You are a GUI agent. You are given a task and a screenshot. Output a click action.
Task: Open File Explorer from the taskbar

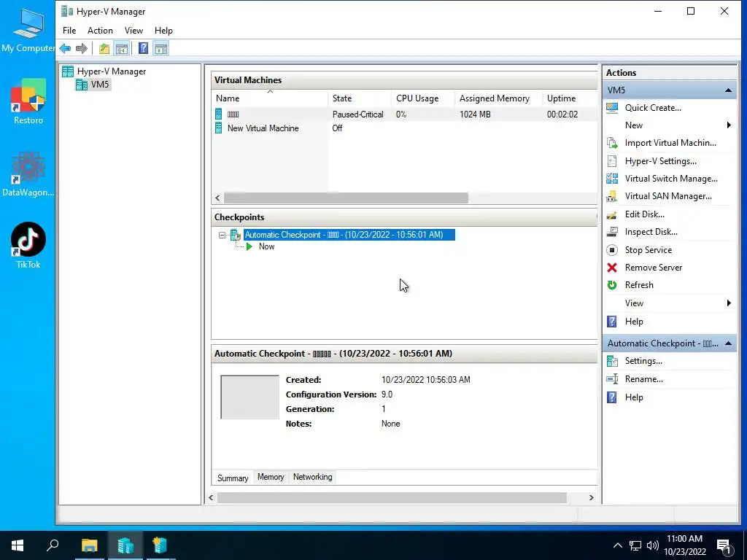tap(89, 545)
